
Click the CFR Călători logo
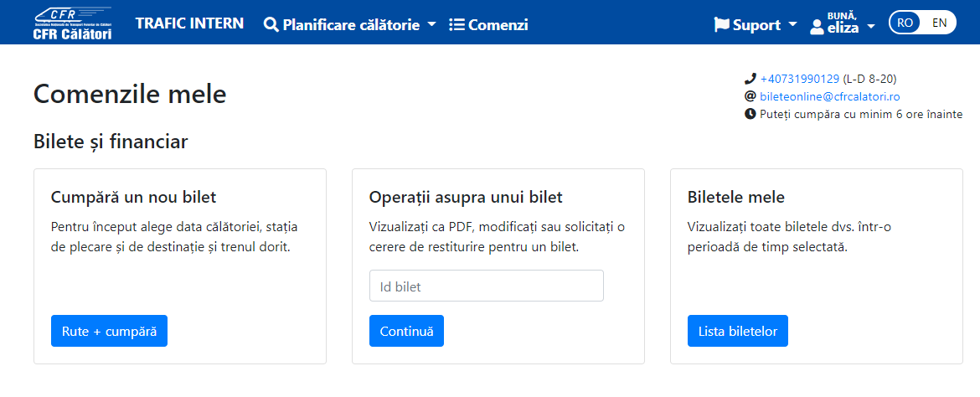pyautogui.click(x=73, y=23)
